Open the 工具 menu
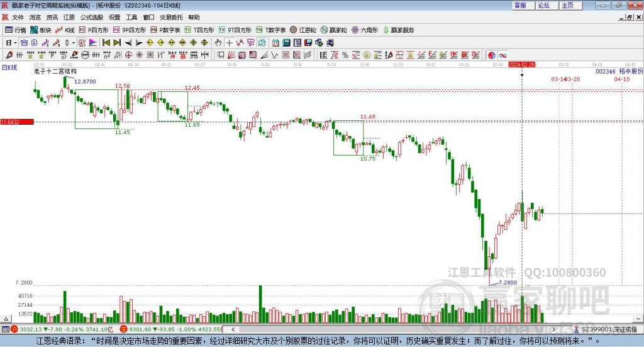 click(131, 17)
